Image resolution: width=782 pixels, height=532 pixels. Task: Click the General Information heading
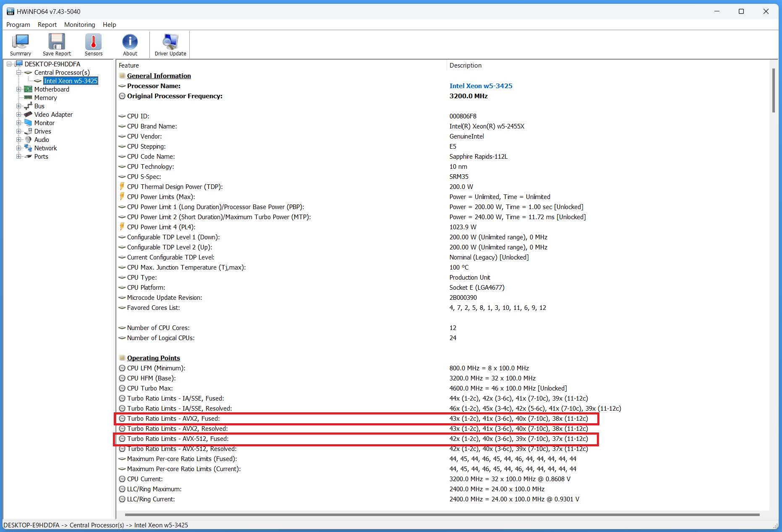159,76
